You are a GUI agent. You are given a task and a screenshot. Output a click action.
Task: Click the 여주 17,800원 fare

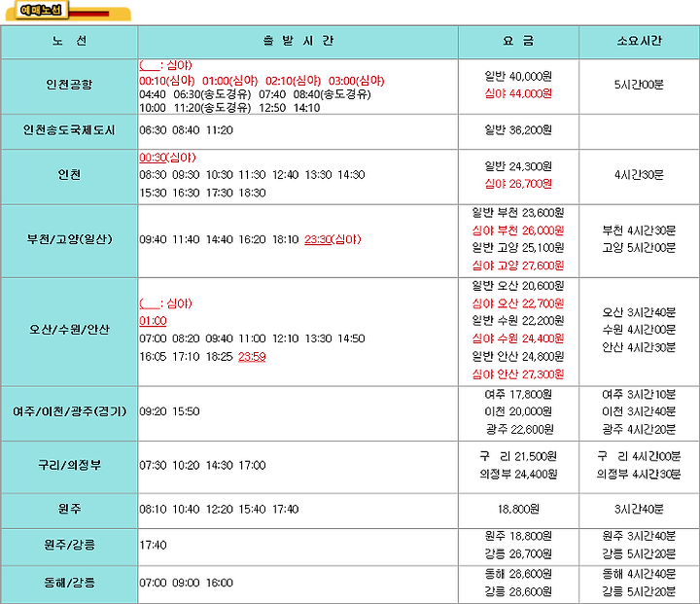point(518,395)
